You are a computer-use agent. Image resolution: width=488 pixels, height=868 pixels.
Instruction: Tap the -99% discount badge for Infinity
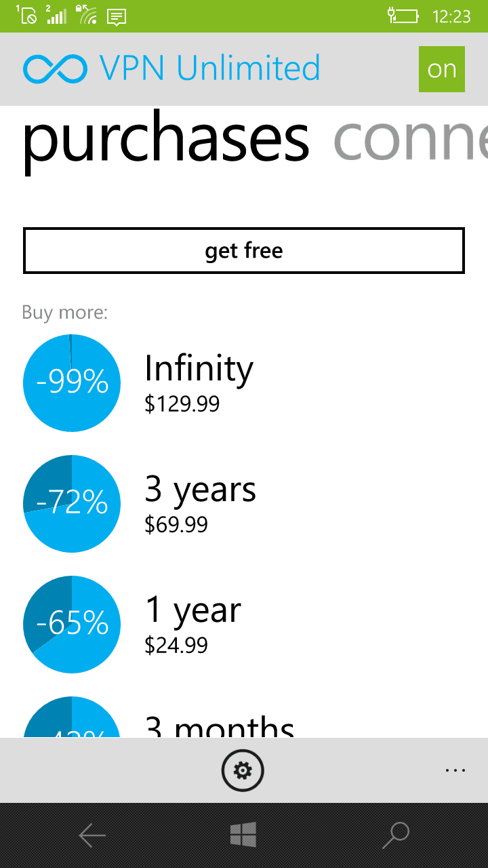pyautogui.click(x=71, y=382)
